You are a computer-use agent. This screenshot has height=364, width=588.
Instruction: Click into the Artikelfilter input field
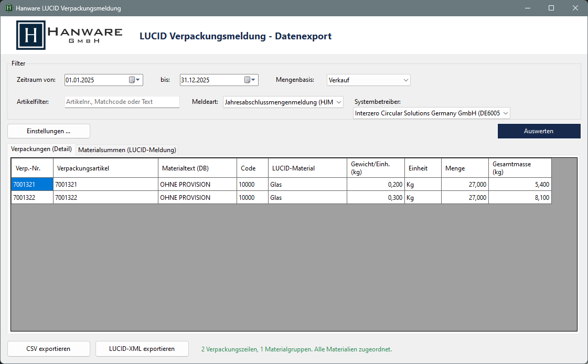coord(122,102)
